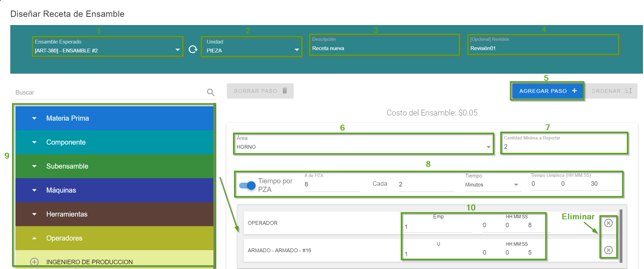The width and height of the screenshot is (644, 269).
Task: Click the ORDENAR button
Action: (611, 91)
